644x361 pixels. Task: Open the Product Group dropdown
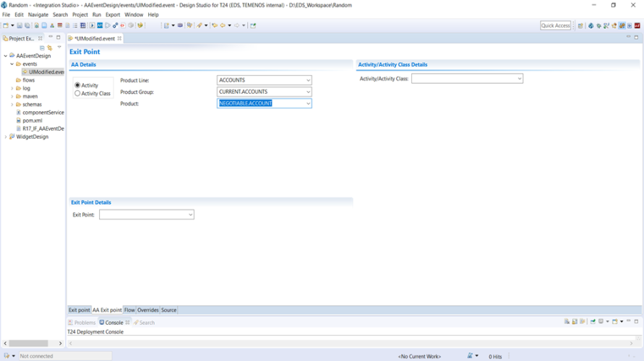pos(308,92)
